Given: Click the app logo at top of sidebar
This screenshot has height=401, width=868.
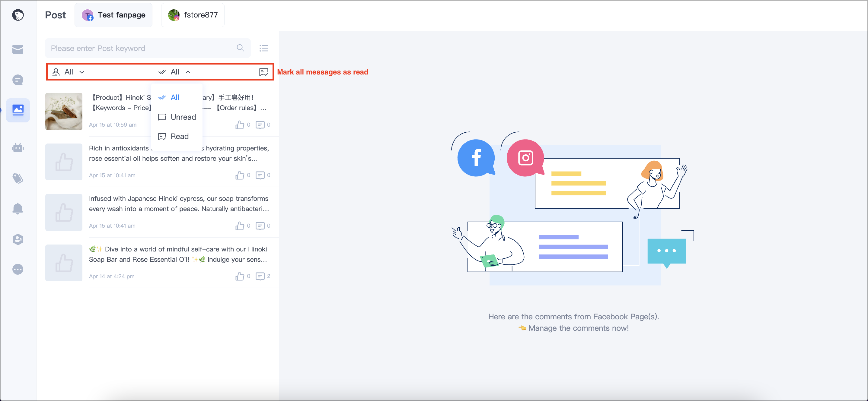Looking at the screenshot, I should click(18, 15).
